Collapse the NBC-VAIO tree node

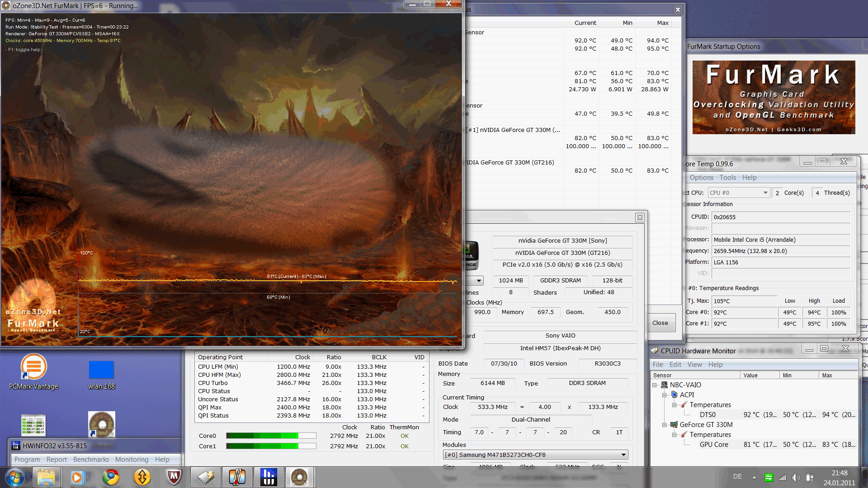click(x=655, y=385)
